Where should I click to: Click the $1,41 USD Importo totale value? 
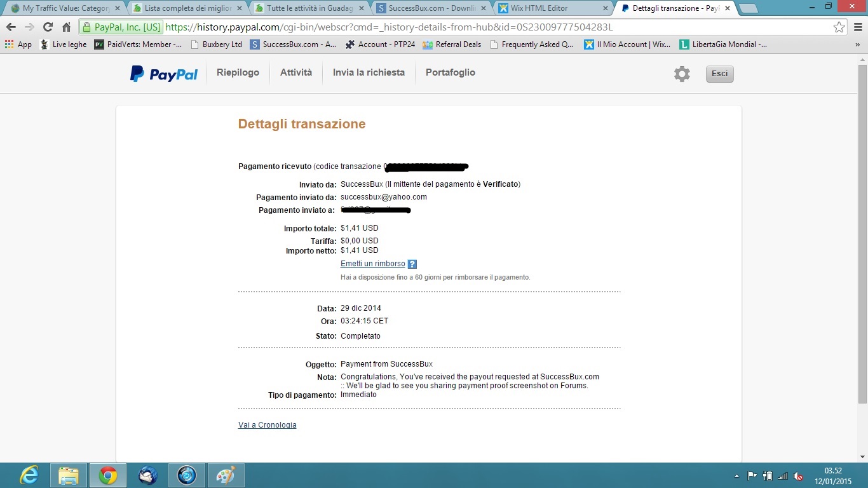click(360, 228)
